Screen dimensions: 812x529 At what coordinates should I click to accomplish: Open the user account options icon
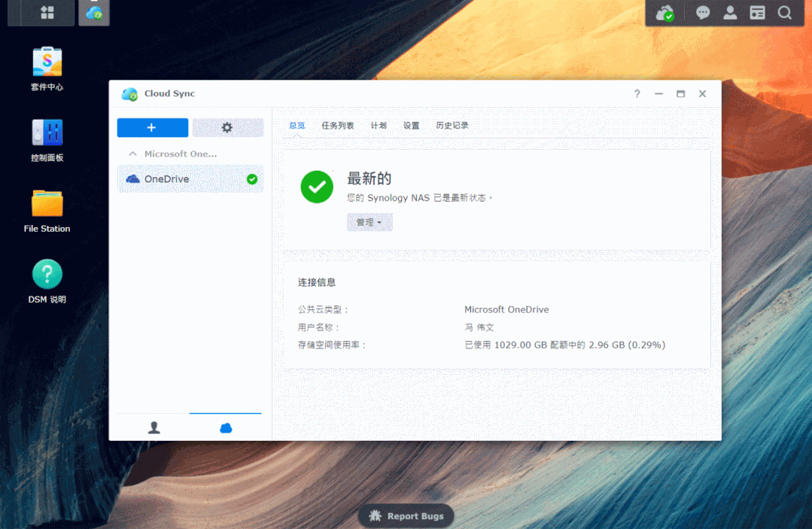[730, 13]
